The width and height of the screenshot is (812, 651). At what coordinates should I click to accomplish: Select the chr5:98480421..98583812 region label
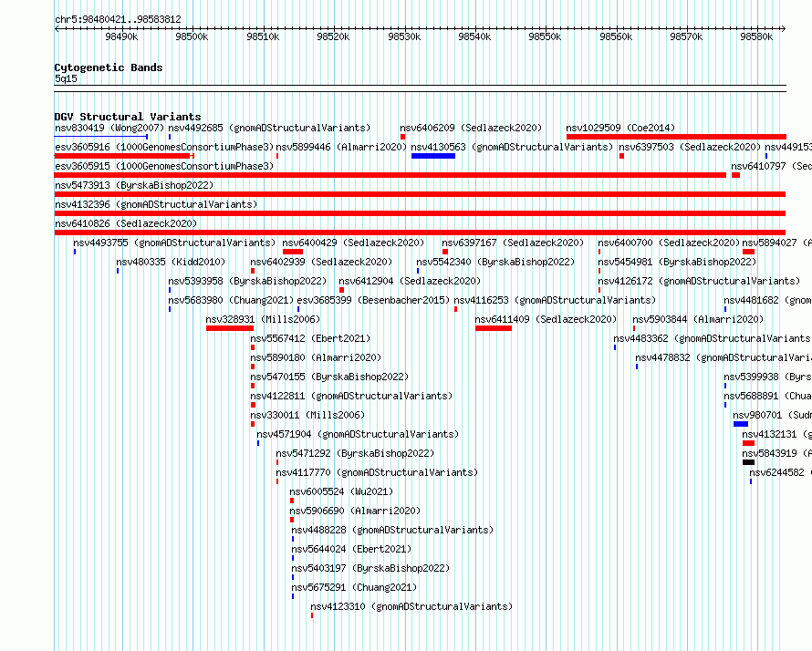(x=118, y=19)
